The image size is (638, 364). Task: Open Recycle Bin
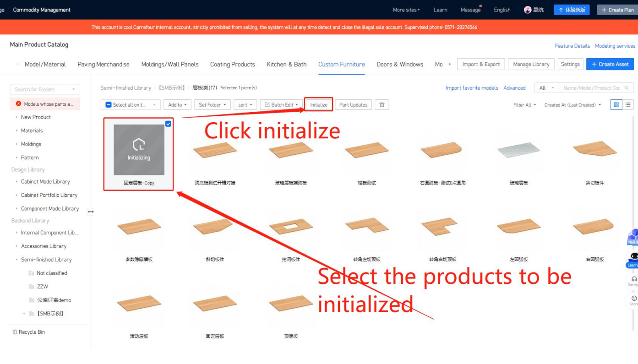[x=28, y=332]
